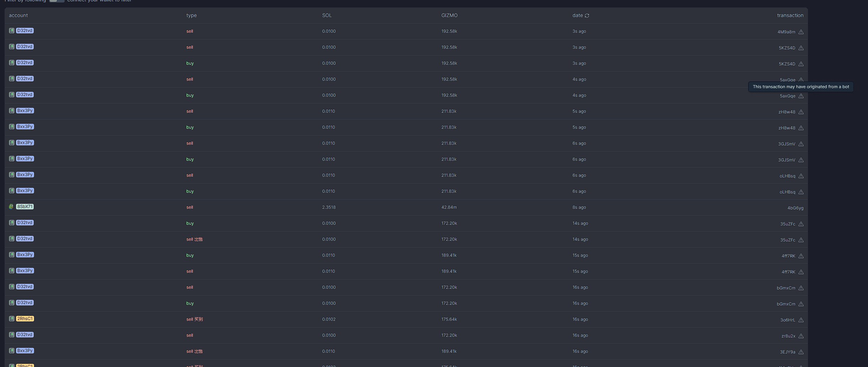Click the frog avatar of account 8SbX71
The height and width of the screenshot is (367, 868).
[12, 207]
